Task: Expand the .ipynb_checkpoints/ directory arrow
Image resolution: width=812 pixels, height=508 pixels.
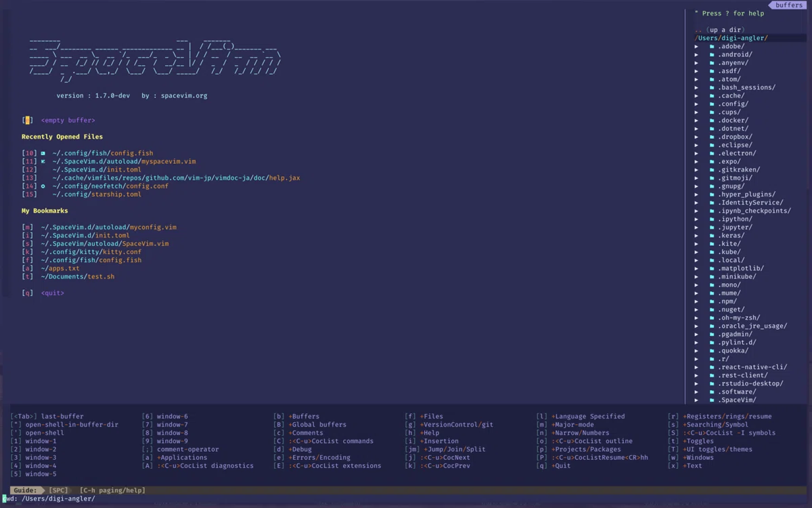Action: (696, 211)
